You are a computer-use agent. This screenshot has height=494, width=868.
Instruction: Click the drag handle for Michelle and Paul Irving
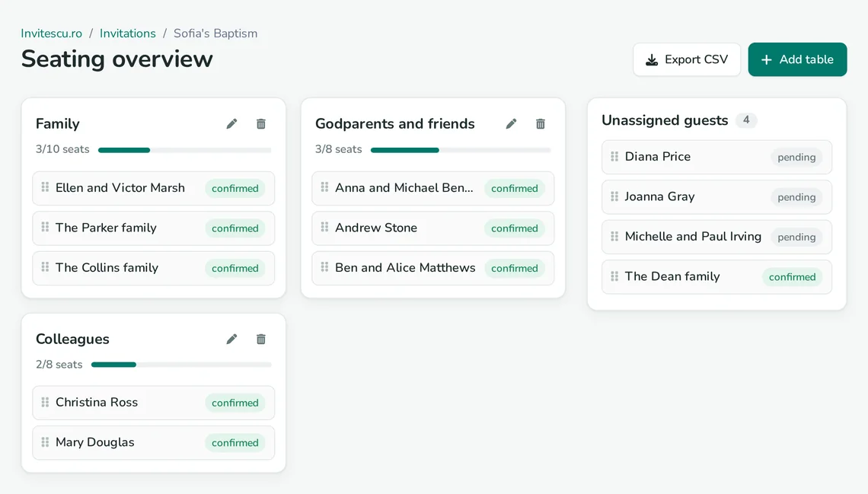(614, 236)
